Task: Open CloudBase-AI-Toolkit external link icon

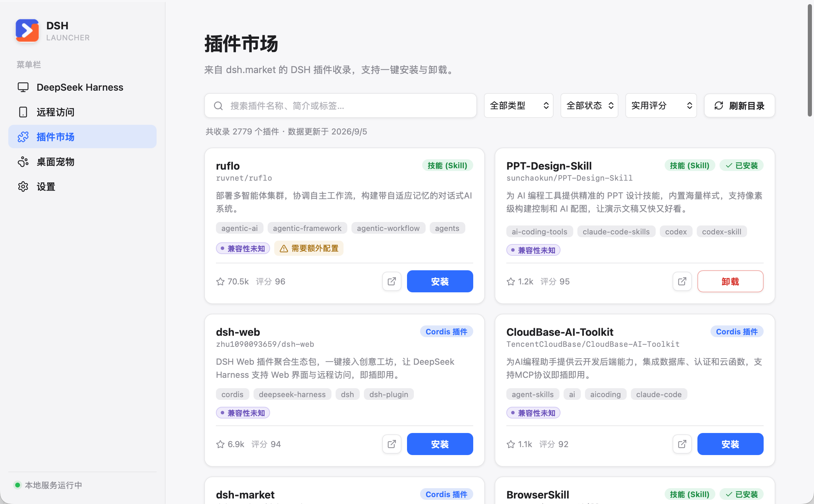Action: (682, 444)
